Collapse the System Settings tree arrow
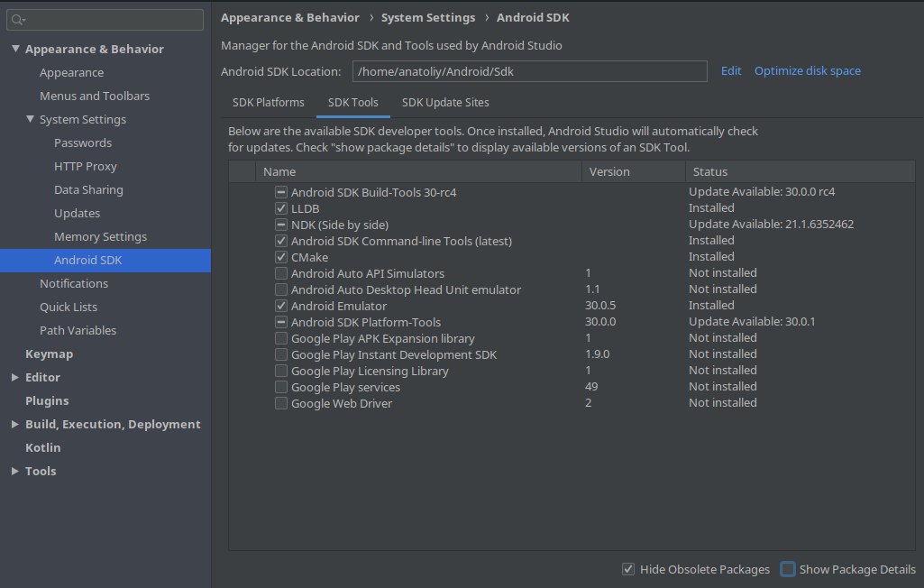The height and width of the screenshot is (588, 924). pyautogui.click(x=30, y=119)
